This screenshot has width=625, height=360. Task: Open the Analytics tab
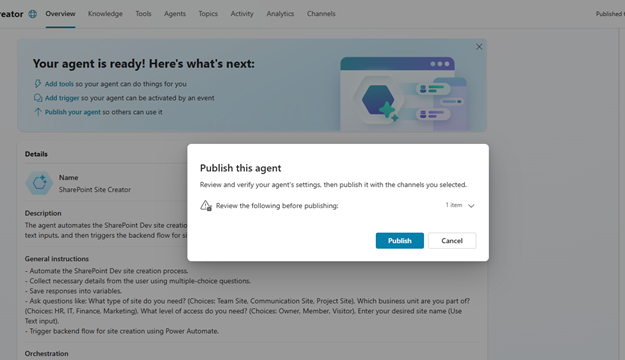pos(280,14)
